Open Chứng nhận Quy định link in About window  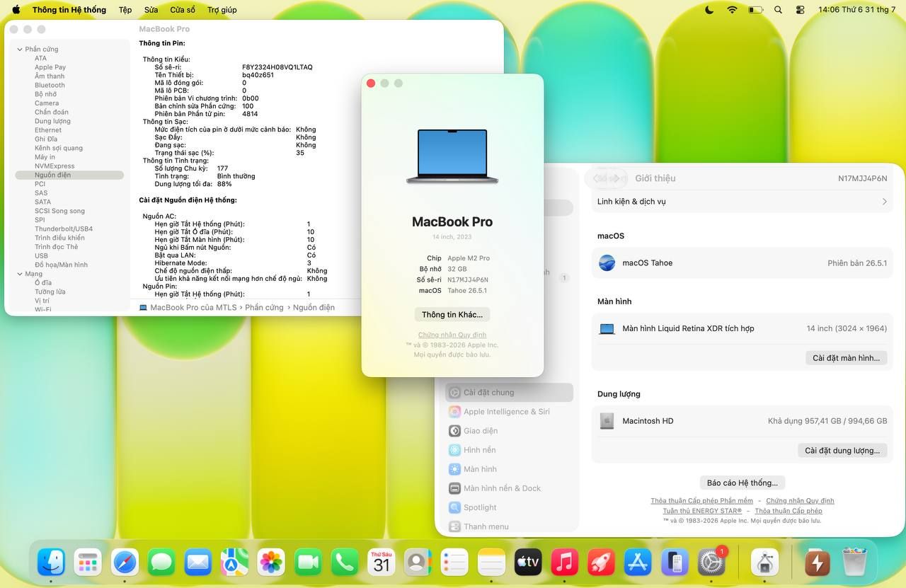coord(452,335)
